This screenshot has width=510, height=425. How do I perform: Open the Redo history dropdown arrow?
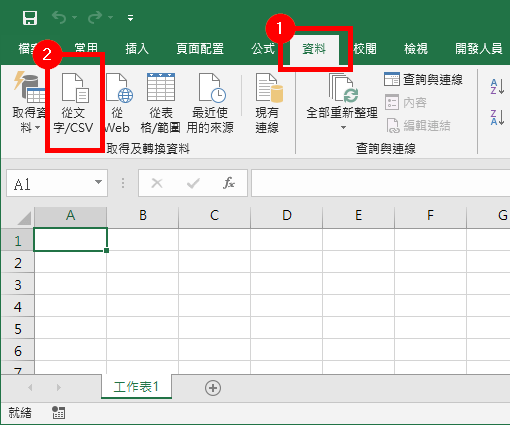point(110,18)
